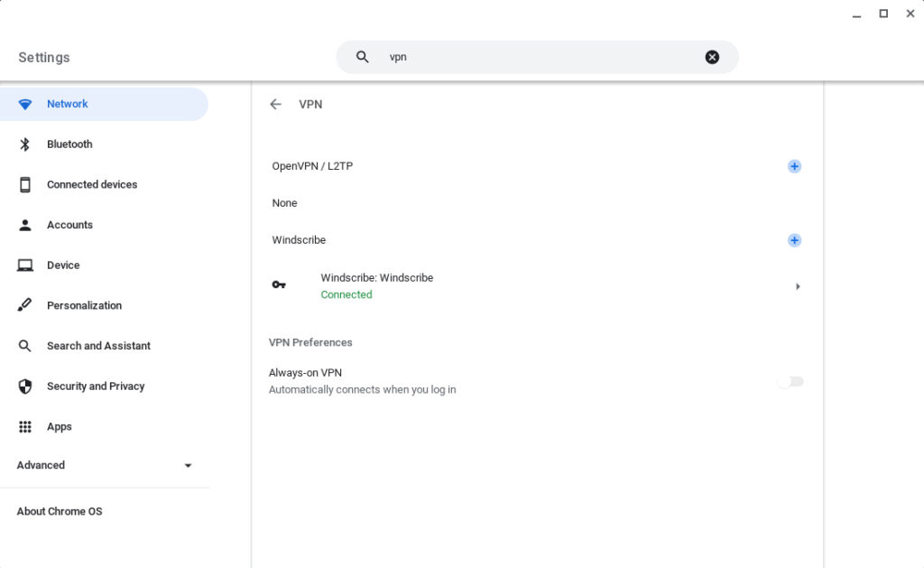Click the Settings title text
This screenshot has width=924, height=568.
(44, 57)
